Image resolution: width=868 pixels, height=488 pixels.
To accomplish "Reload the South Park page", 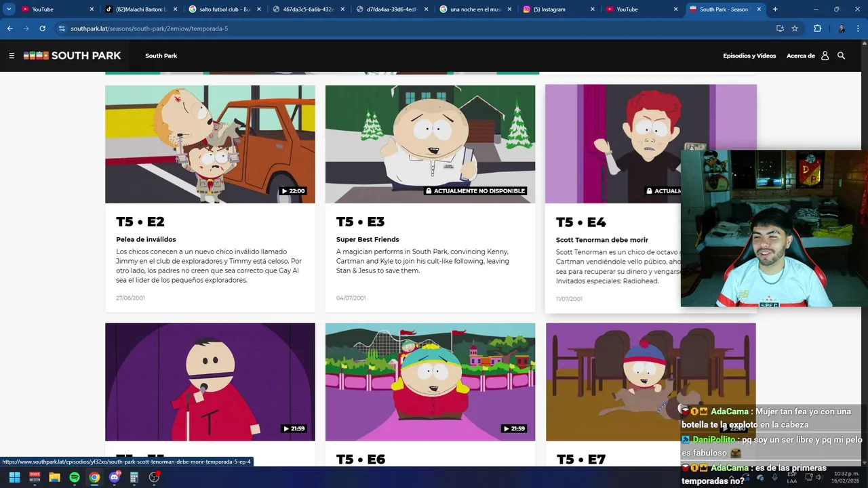I will click(42, 28).
